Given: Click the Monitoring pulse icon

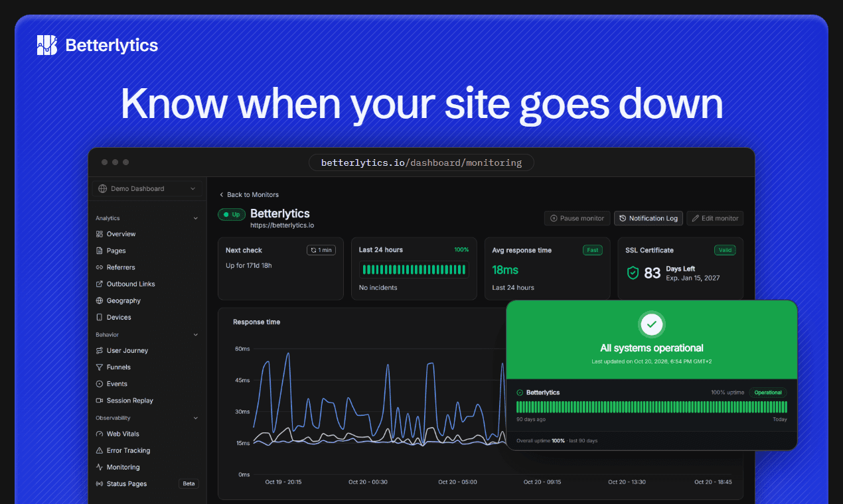Looking at the screenshot, I should click(100, 467).
